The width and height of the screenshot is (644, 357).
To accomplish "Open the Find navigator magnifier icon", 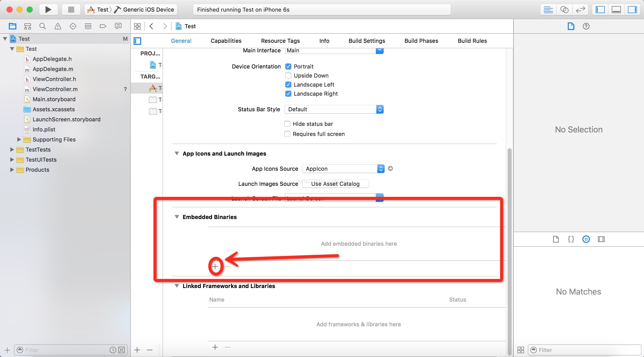I will coord(43,26).
